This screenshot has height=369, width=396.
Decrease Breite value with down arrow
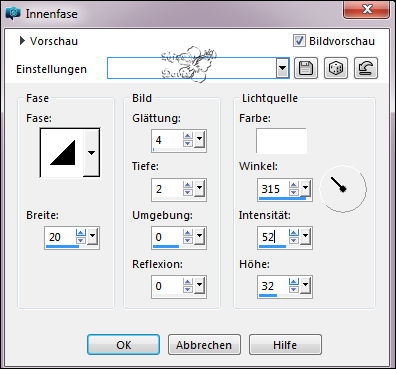pos(81,240)
